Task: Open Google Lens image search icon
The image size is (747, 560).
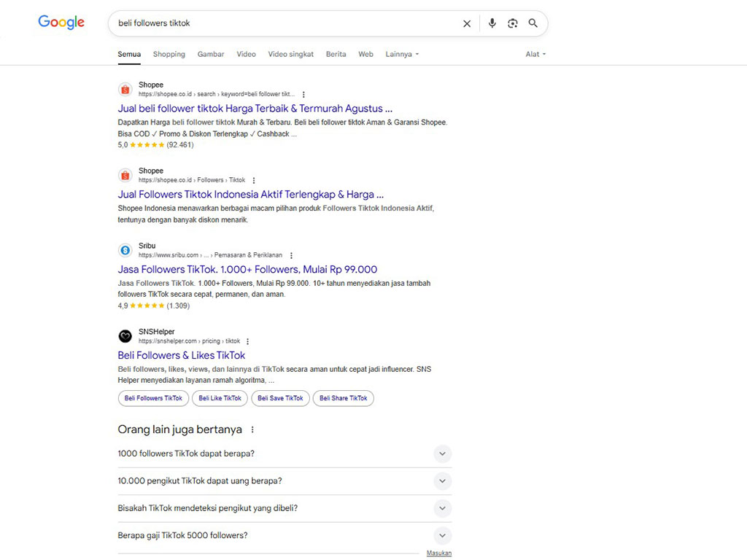Action: (513, 23)
